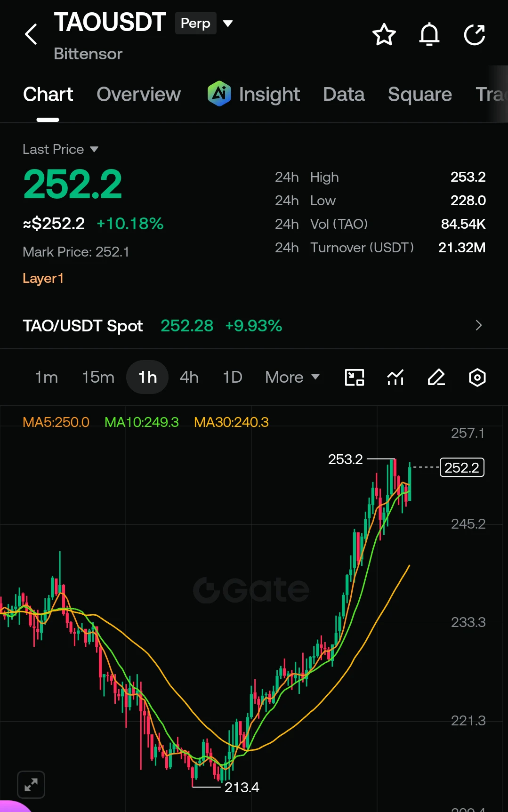508x812 pixels.
Task: Tap the 245.2 price axis label
Action: pyautogui.click(x=468, y=523)
